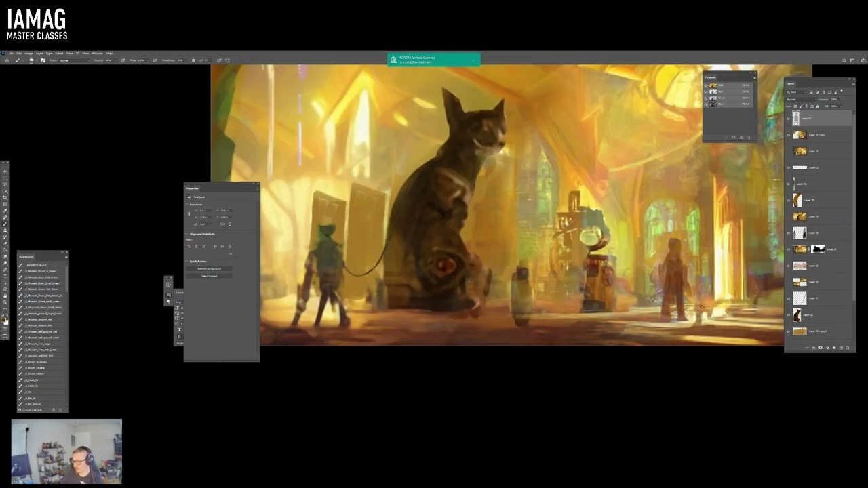The width and height of the screenshot is (868, 488).
Task: Collapse the Align and Distribute section
Action: click(186, 234)
